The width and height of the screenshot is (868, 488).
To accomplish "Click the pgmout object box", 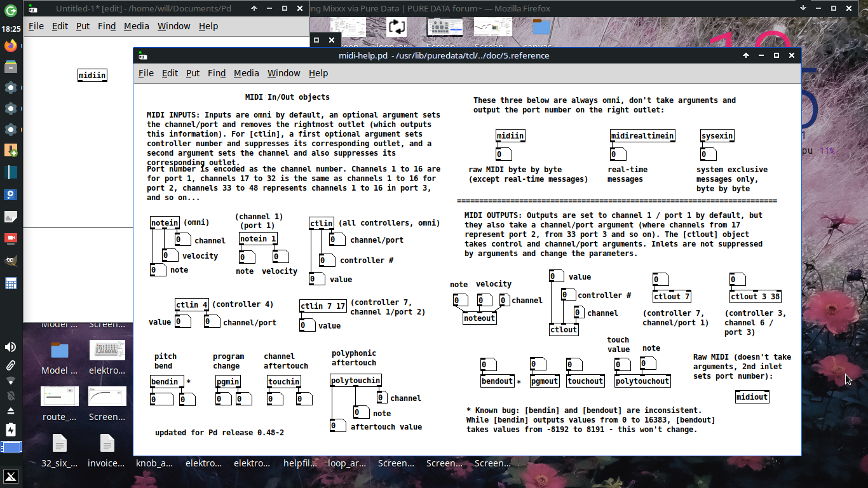I will pos(545,381).
